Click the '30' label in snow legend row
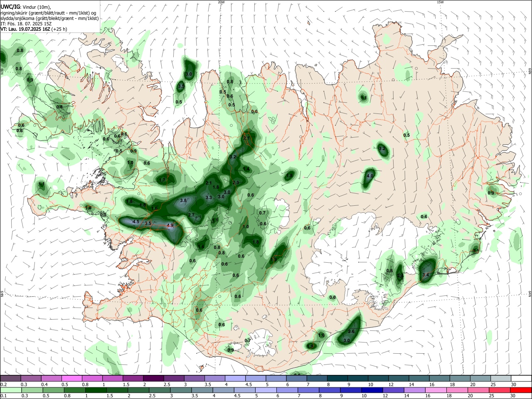This screenshot has width=532, height=399. pos(514,384)
